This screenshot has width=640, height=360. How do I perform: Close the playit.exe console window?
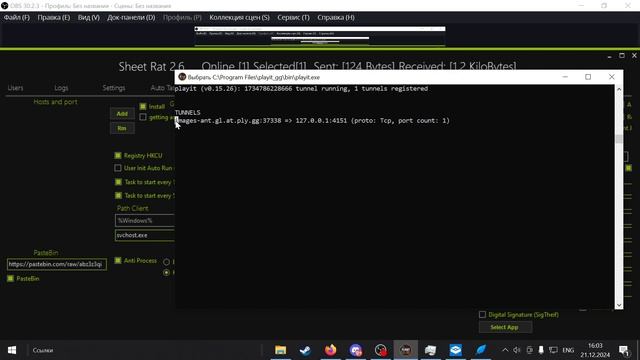[611, 77]
